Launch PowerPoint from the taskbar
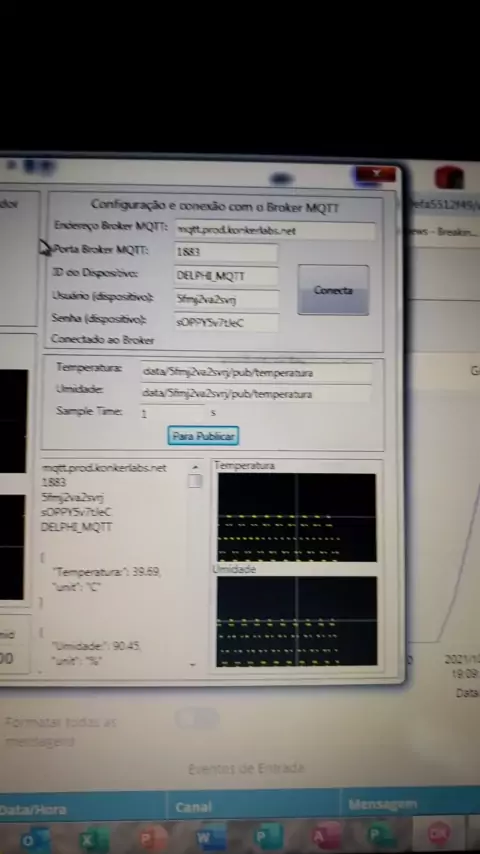480x854 pixels. point(152,839)
